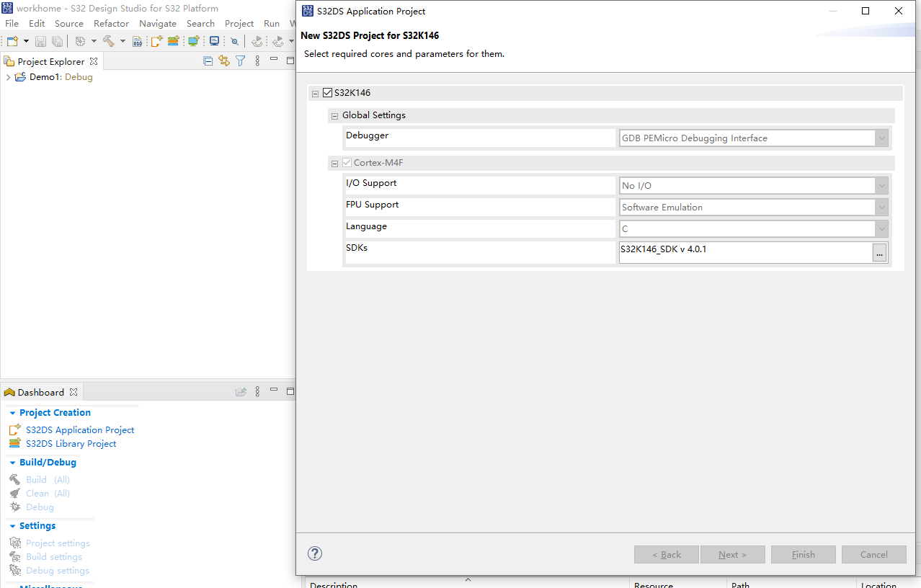
Task: Collapse the Cortex-M4F group
Action: 334,164
